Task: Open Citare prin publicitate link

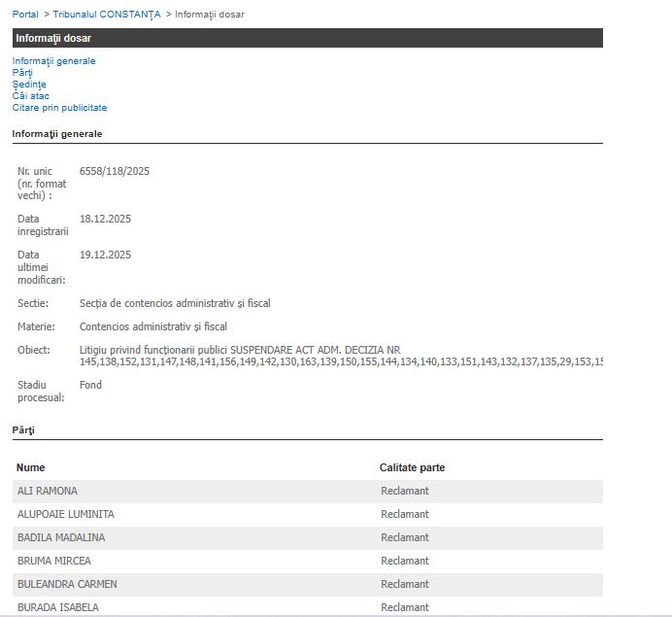Action: 59,108
